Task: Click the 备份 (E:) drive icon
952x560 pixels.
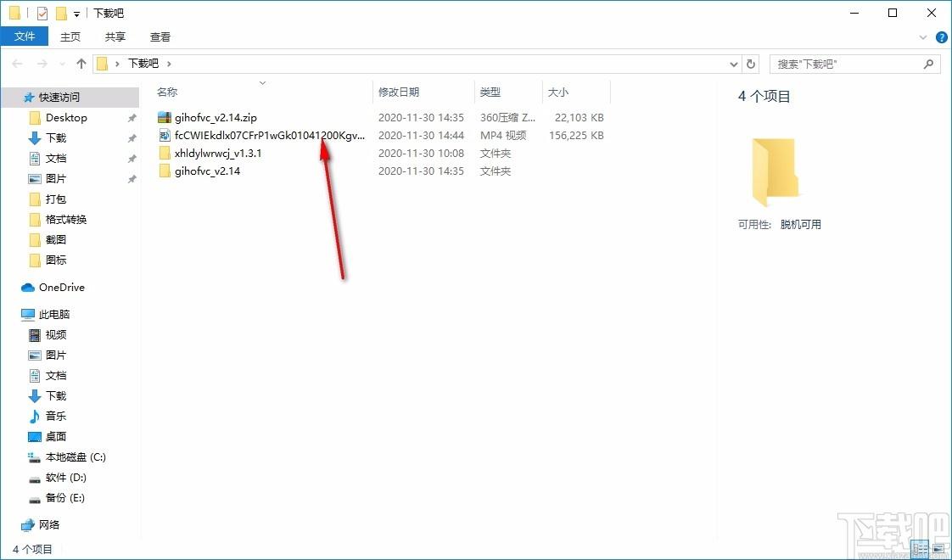Action: tap(35, 499)
